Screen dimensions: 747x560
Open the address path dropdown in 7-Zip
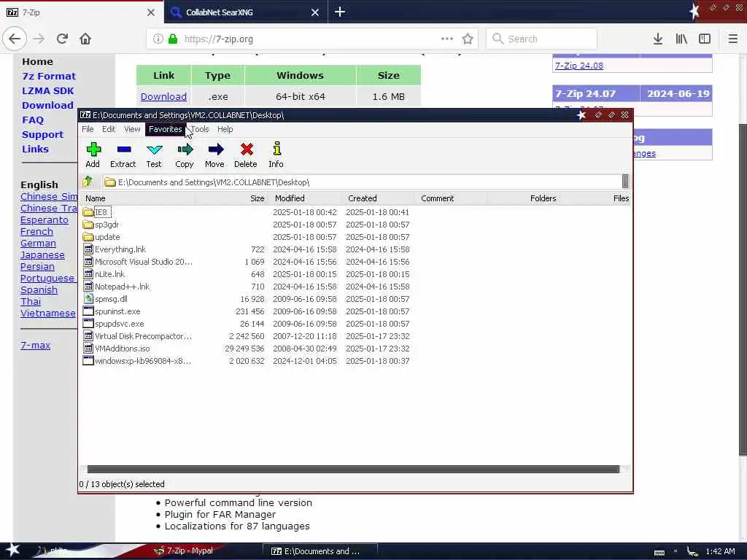pos(625,182)
